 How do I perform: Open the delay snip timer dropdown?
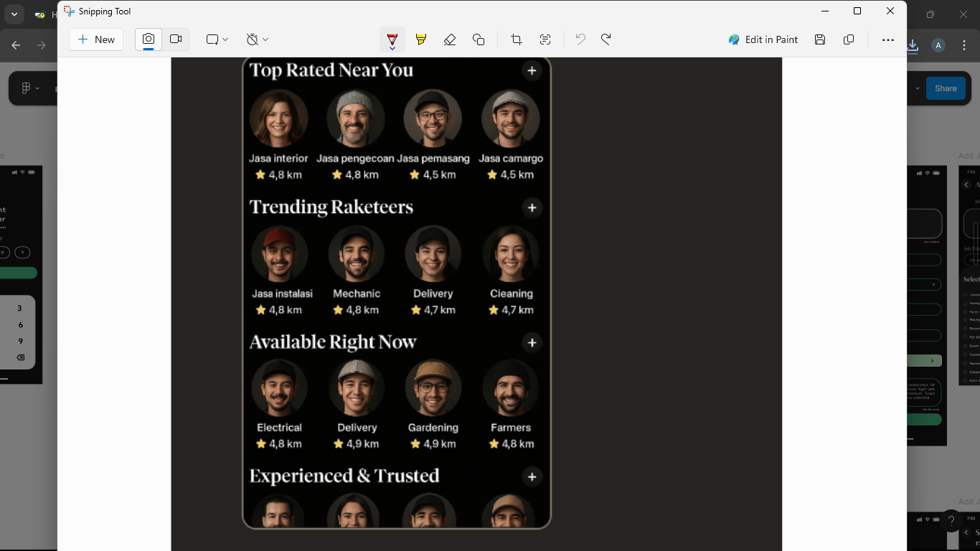click(257, 39)
